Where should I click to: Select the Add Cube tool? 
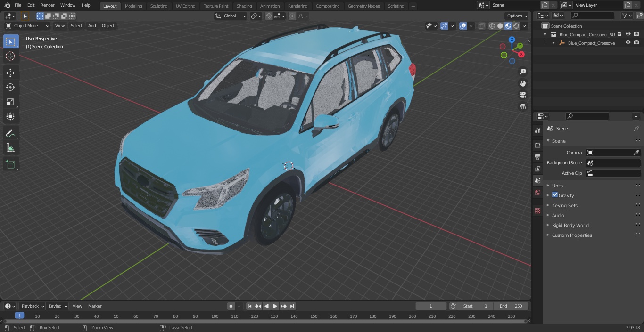coord(10,164)
